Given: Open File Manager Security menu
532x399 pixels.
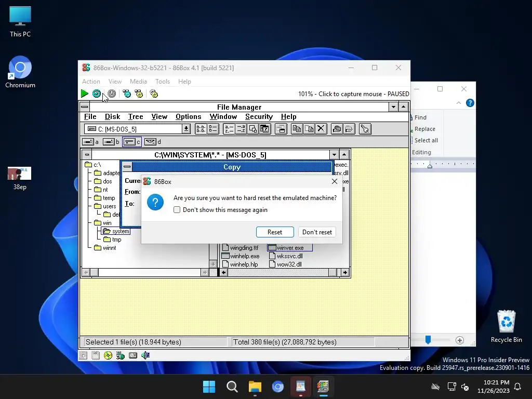Looking at the screenshot, I should 259,117.
